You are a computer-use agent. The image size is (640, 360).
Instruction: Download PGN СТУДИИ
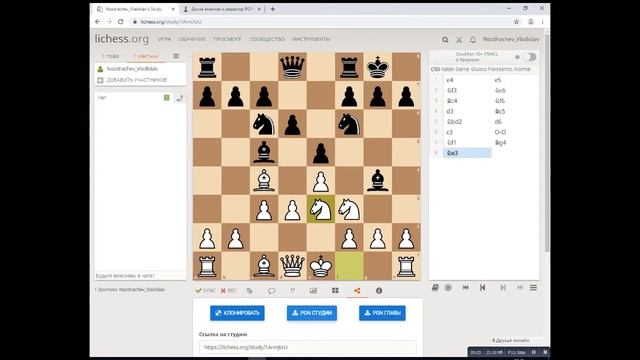click(x=312, y=313)
